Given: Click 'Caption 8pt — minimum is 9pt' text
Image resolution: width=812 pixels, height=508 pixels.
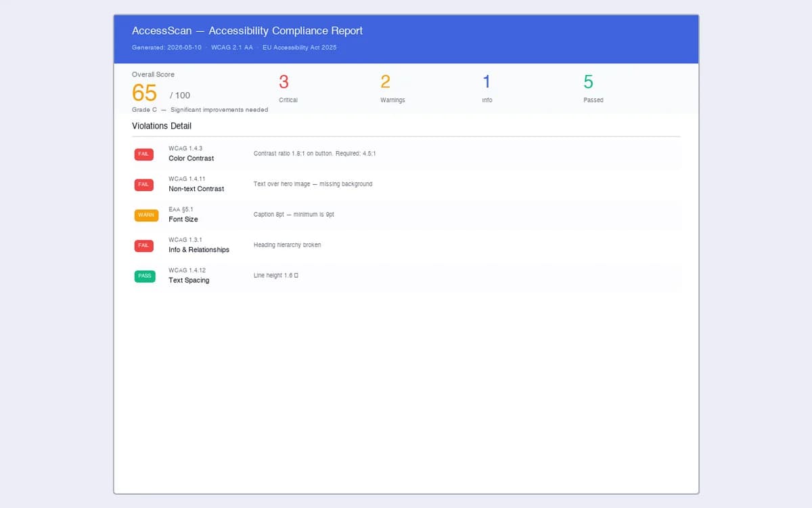Looking at the screenshot, I should pos(294,215).
